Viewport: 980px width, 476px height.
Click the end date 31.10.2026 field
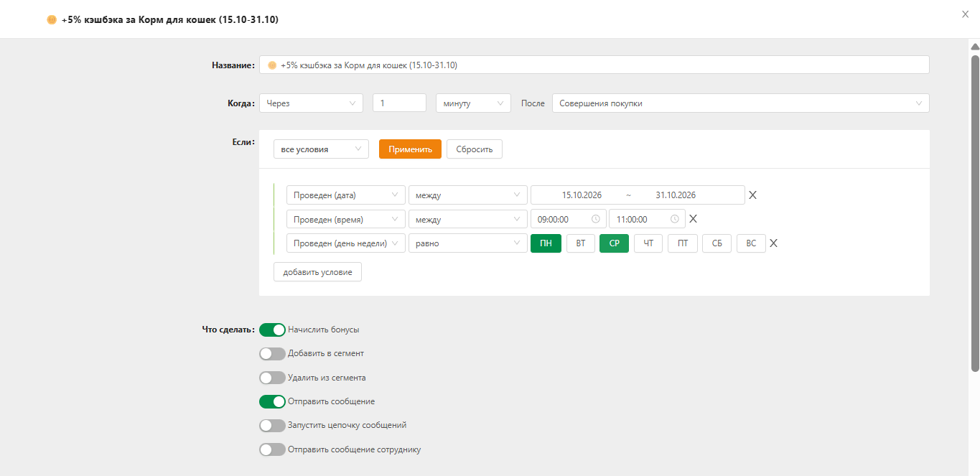(x=676, y=195)
